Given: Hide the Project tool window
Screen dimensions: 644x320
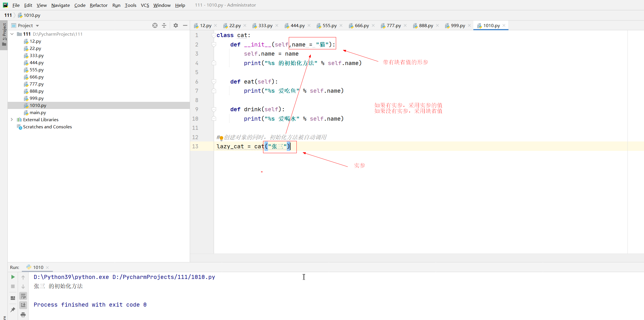Looking at the screenshot, I should (185, 25).
